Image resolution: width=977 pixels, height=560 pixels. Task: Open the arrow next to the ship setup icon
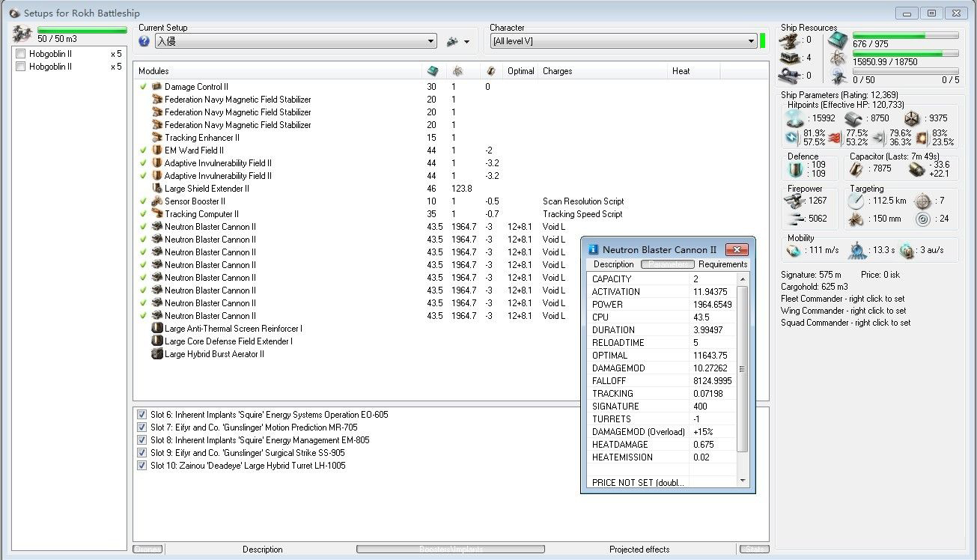click(x=467, y=43)
